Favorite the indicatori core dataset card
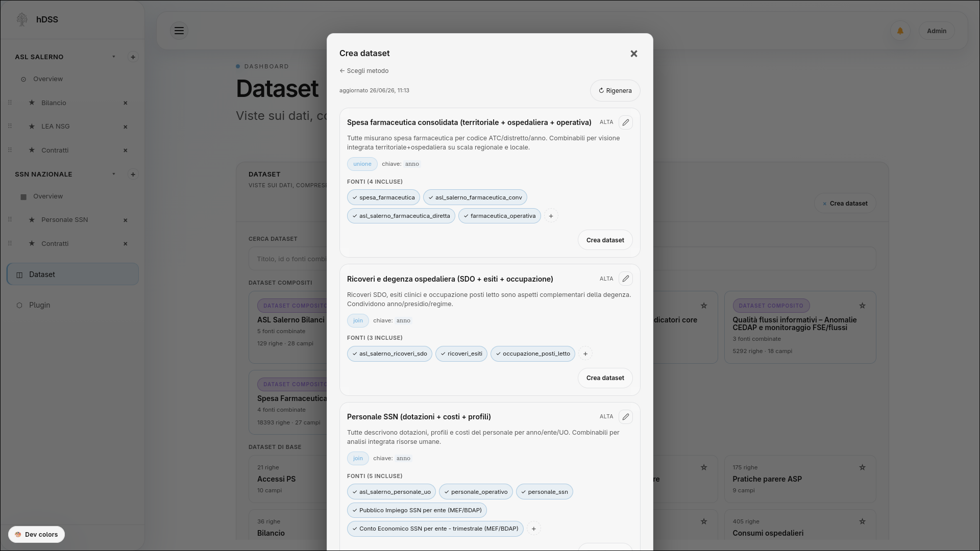The height and width of the screenshot is (551, 980). [x=704, y=306]
